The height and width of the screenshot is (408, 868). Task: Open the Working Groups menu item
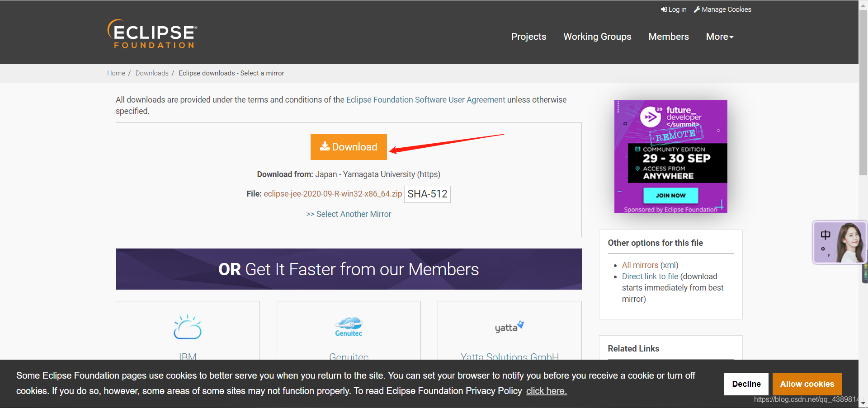[597, 37]
